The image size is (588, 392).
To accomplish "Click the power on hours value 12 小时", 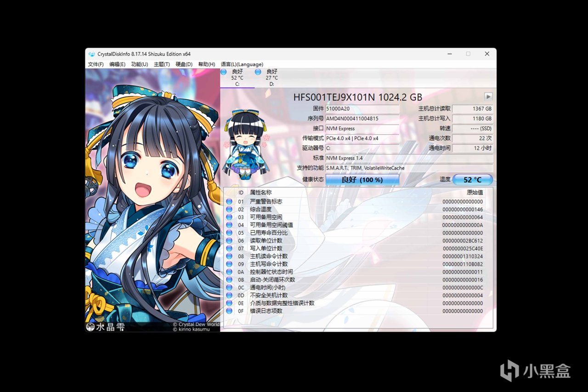I will pyautogui.click(x=472, y=148).
